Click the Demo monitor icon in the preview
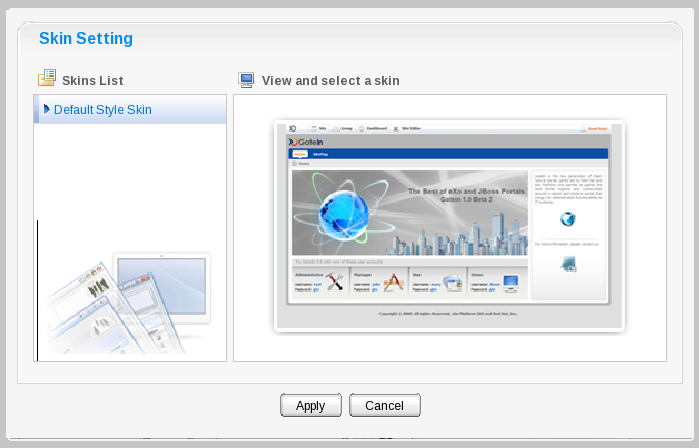Image resolution: width=699 pixels, height=448 pixels. click(510, 283)
